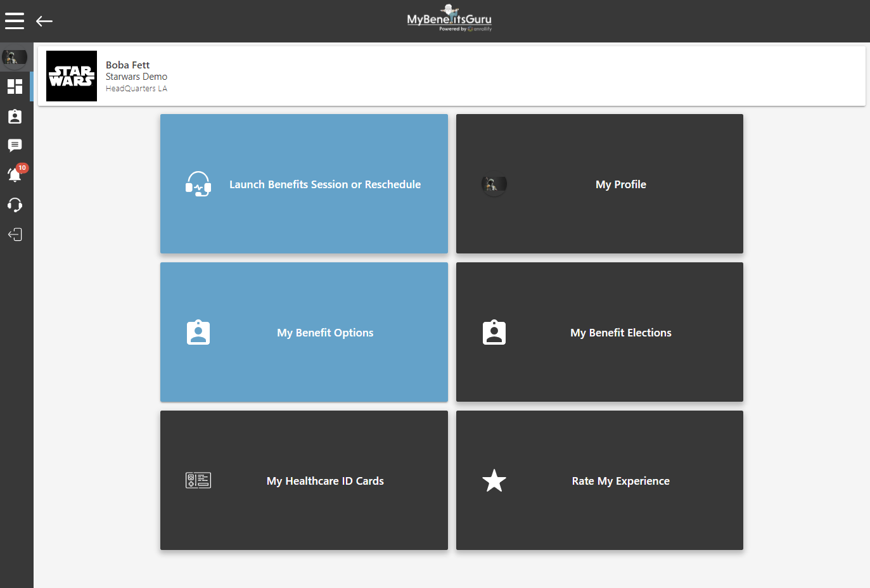Open the My Profile tile
Viewport: 870px width, 588px height.
click(x=599, y=184)
